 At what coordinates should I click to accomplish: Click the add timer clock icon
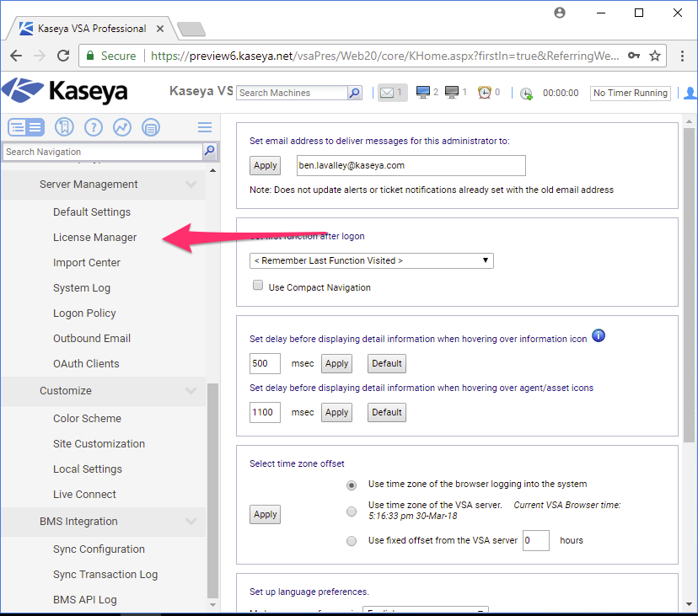[x=526, y=94]
